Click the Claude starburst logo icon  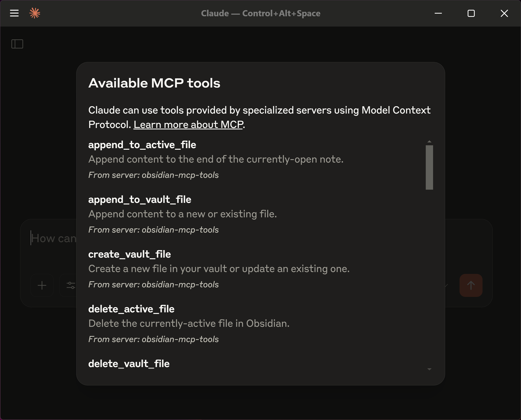[x=35, y=13]
